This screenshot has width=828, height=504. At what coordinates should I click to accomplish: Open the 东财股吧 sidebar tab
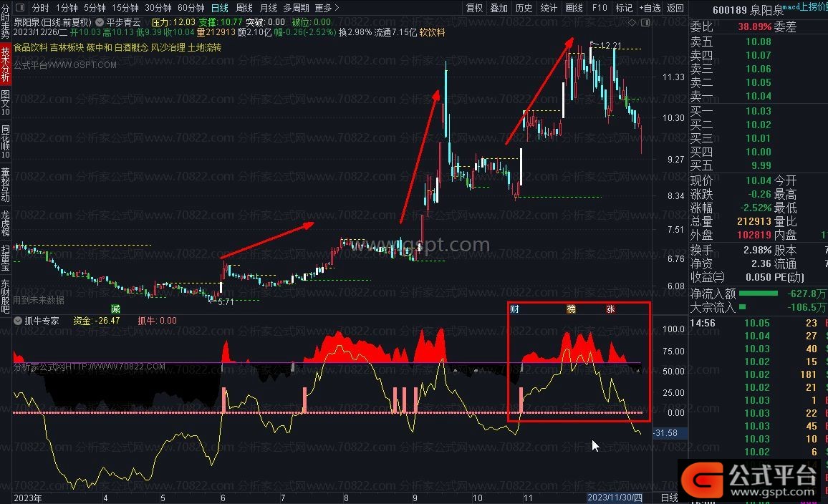(5, 296)
